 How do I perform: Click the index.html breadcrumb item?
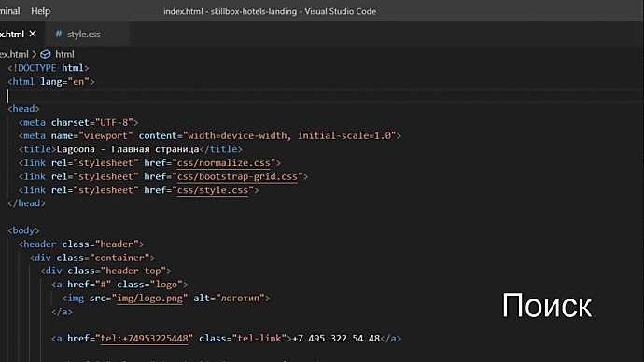click(14, 54)
